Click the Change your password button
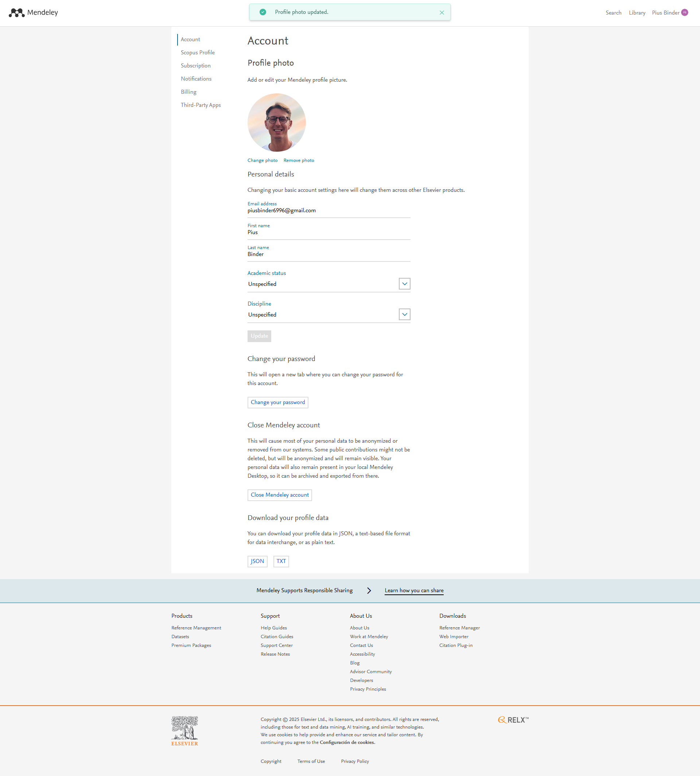Viewport: 700px width, 776px height. tap(278, 403)
